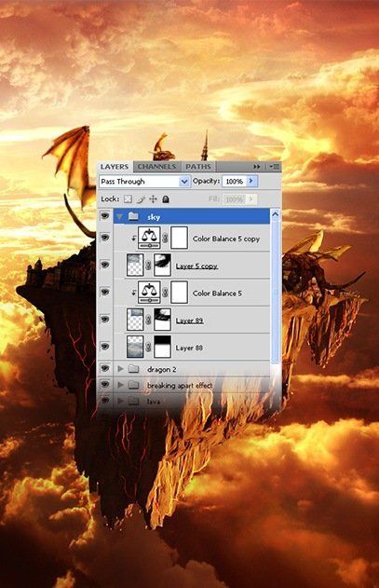Click the layers list scroll-up arrow

tap(275, 214)
